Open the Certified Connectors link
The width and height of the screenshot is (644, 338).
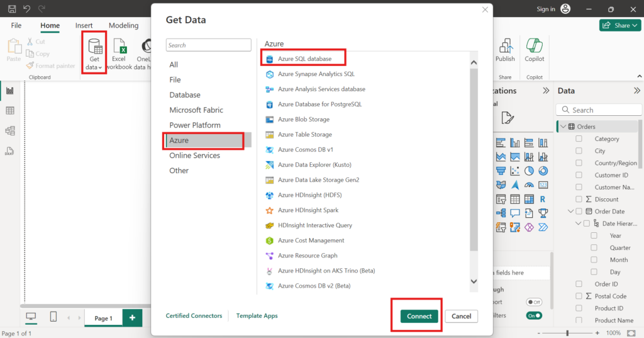click(194, 316)
